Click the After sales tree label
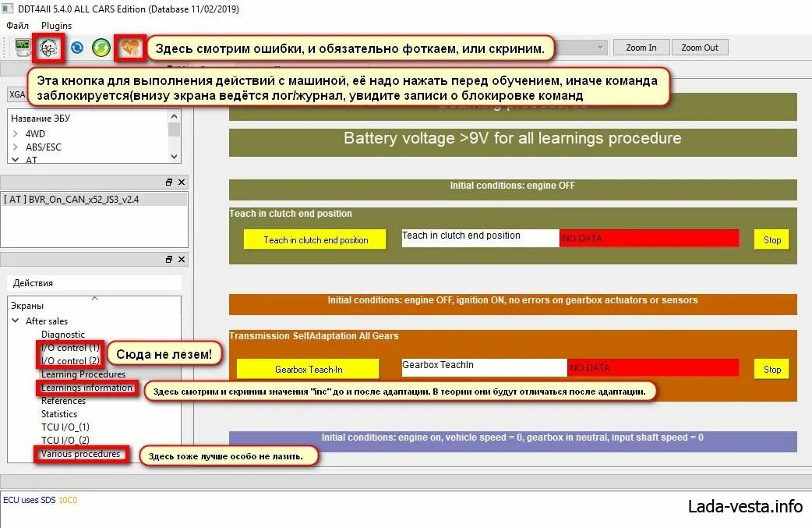Image resolution: width=812 pixels, height=528 pixels. point(47,321)
